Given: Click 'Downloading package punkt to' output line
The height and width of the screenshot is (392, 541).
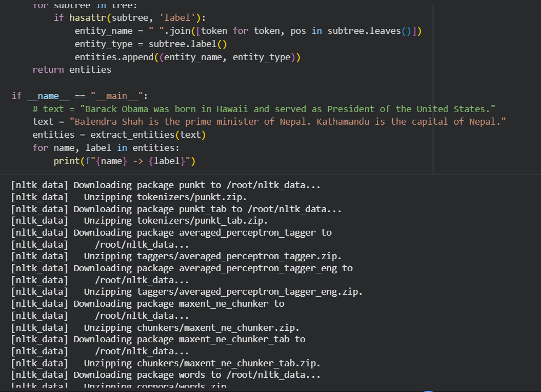Looking at the screenshot, I should pos(166,185).
